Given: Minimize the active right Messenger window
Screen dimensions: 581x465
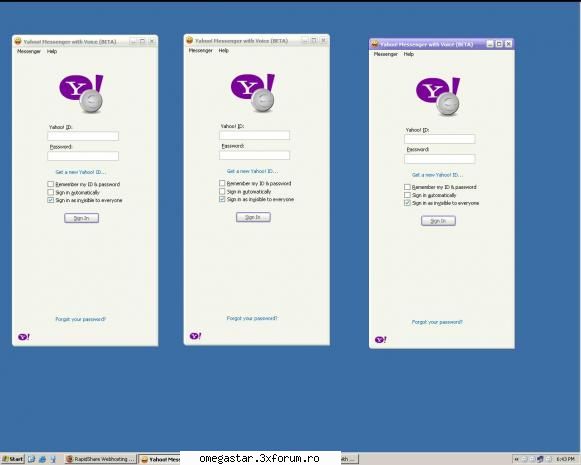Looking at the screenshot, I should click(490, 44).
